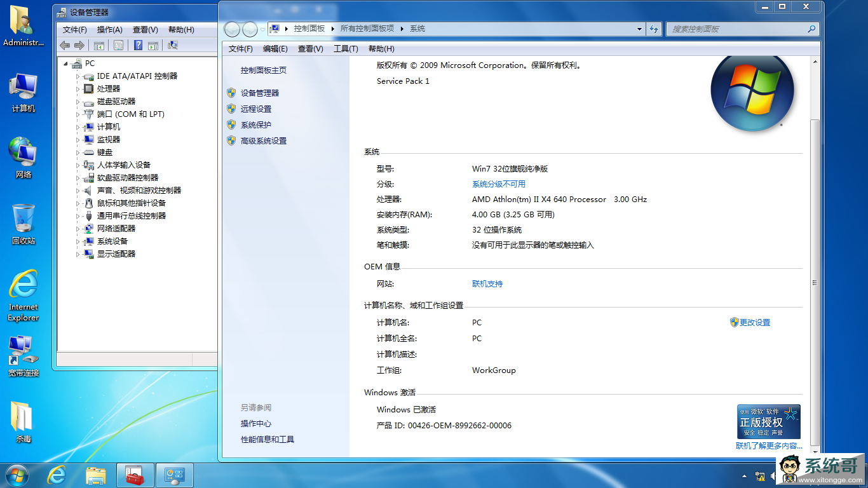
Task: Expand 处理器 node in device tree
Action: (x=78, y=89)
